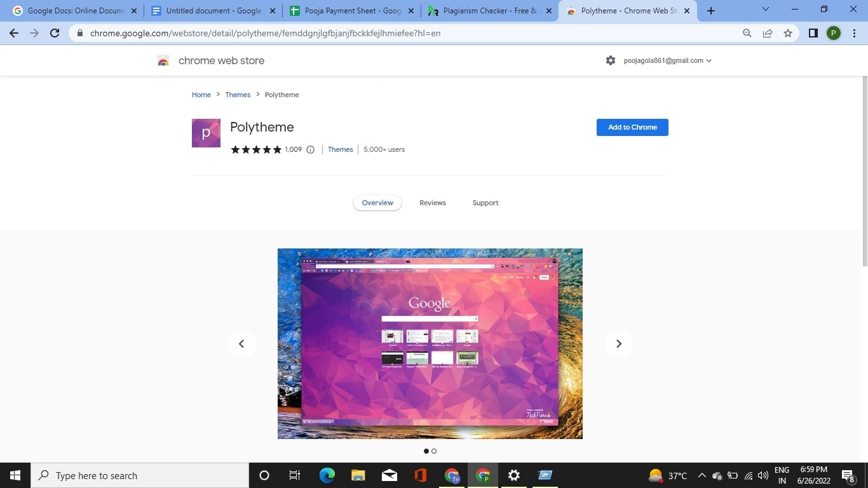Open the volume speaker icon
The width and height of the screenshot is (868, 488).
(763, 475)
